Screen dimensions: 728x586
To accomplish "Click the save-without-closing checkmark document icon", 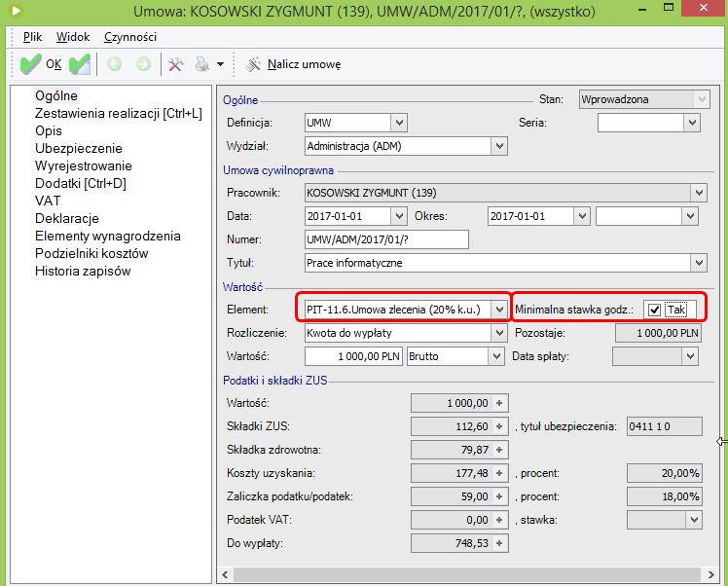I will pos(80,64).
